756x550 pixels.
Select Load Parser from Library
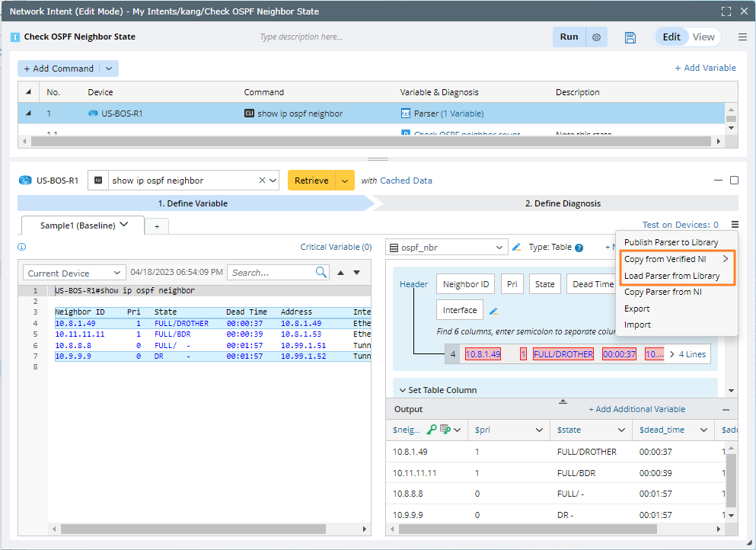pos(671,276)
